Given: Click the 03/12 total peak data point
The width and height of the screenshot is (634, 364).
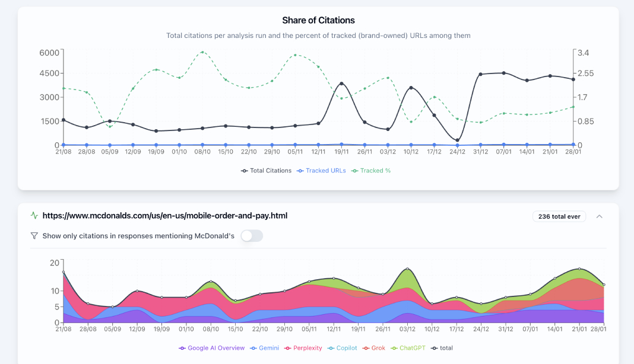Looking at the screenshot, I should [x=407, y=269].
